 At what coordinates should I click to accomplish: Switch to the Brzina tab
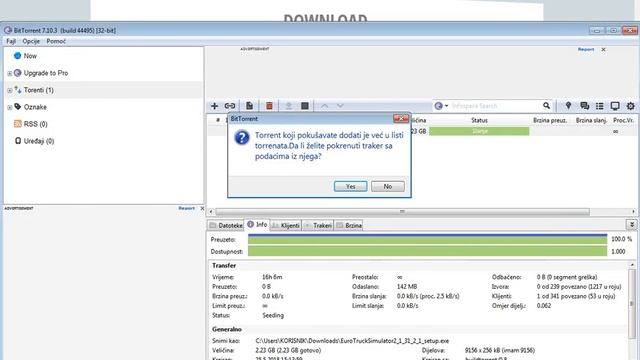(x=349, y=225)
